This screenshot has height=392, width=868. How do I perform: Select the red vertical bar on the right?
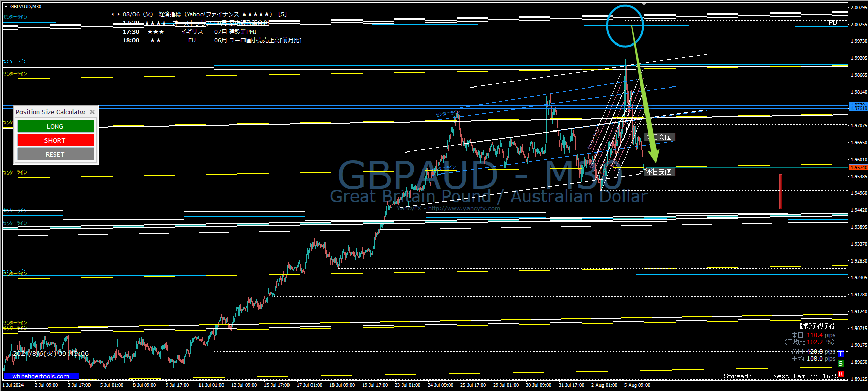[x=780, y=192]
